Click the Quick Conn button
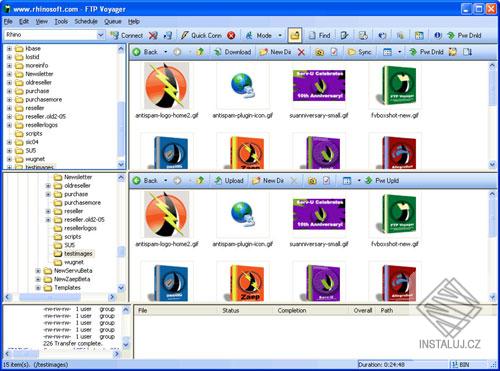Screen dimensions: 500x371 (x=201, y=35)
